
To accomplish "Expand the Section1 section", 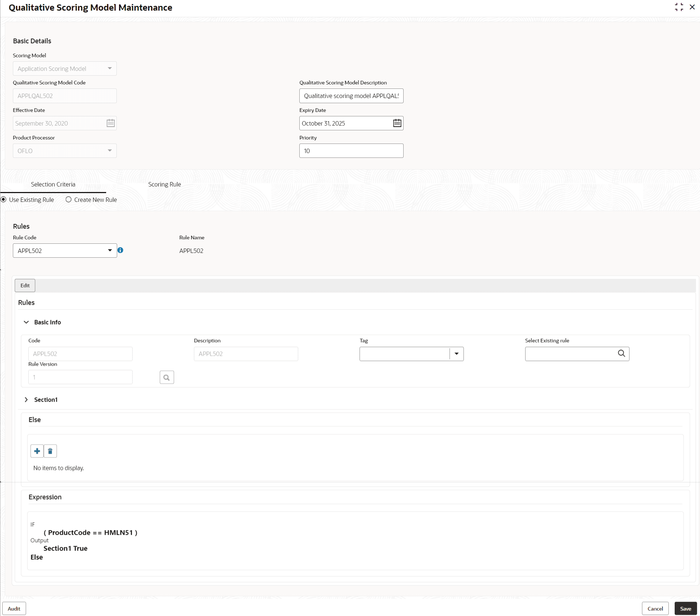I will click(x=26, y=399).
